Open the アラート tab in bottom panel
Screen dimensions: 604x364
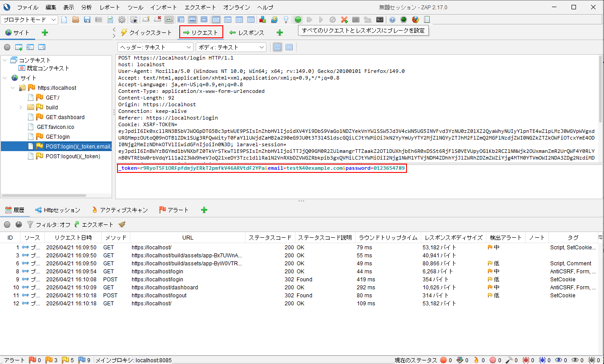click(x=173, y=210)
